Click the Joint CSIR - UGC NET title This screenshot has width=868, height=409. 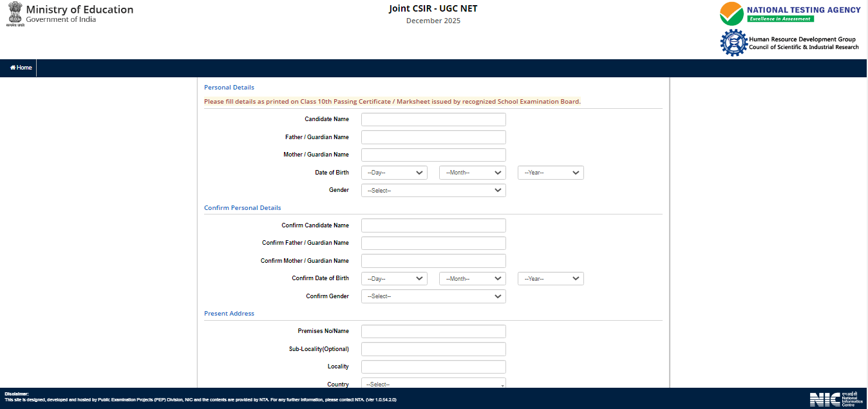[433, 8]
